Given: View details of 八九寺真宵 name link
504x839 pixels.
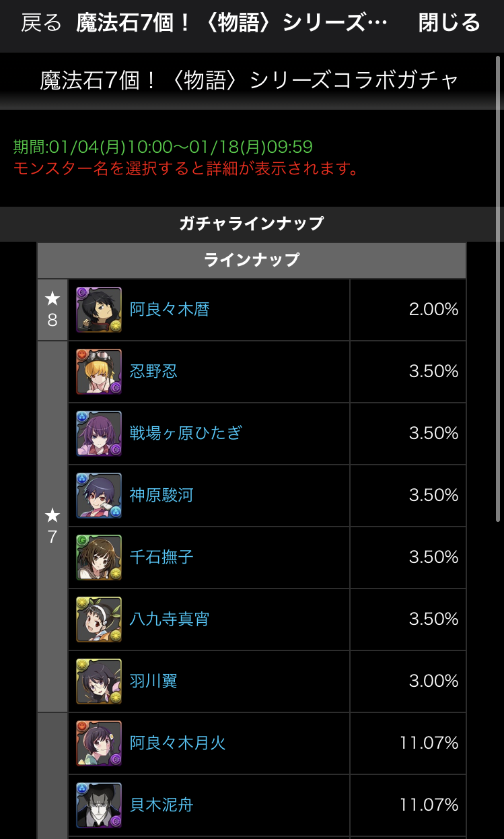Looking at the screenshot, I should click(170, 619).
